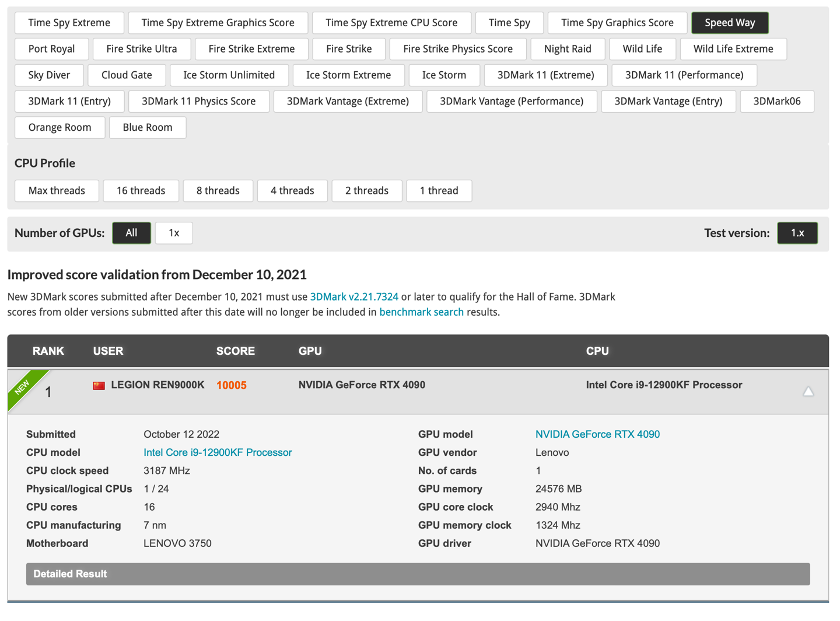The width and height of the screenshot is (840, 621).
Task: Select the Wild Life benchmark
Action: (x=642, y=49)
